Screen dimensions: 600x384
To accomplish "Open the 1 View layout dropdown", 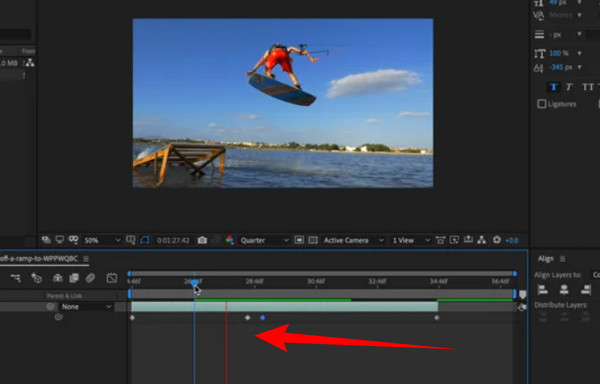I will pyautogui.click(x=411, y=240).
